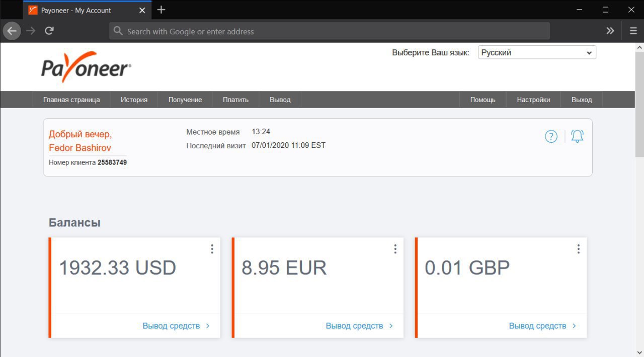Click Вывод средств for GBP balance
The image size is (644, 357).
tap(542, 326)
